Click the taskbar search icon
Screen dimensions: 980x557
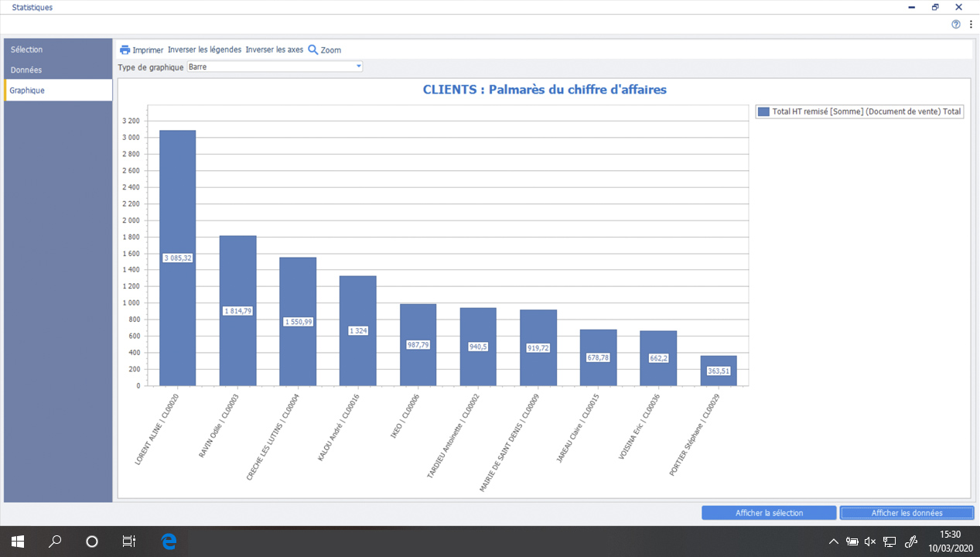(55, 542)
